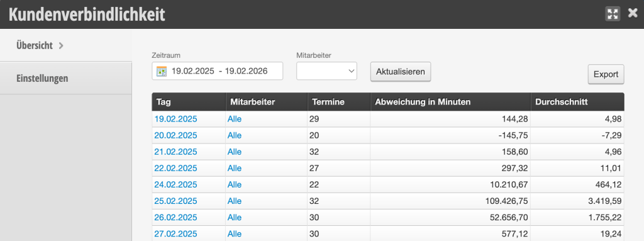
Task: Open the 19.02.2025 day link
Action: 176,119
